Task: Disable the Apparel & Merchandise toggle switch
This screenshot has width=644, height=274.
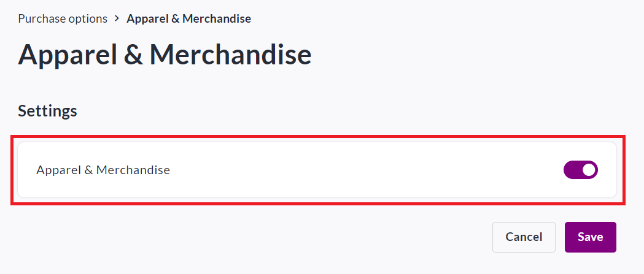Action: [580, 170]
